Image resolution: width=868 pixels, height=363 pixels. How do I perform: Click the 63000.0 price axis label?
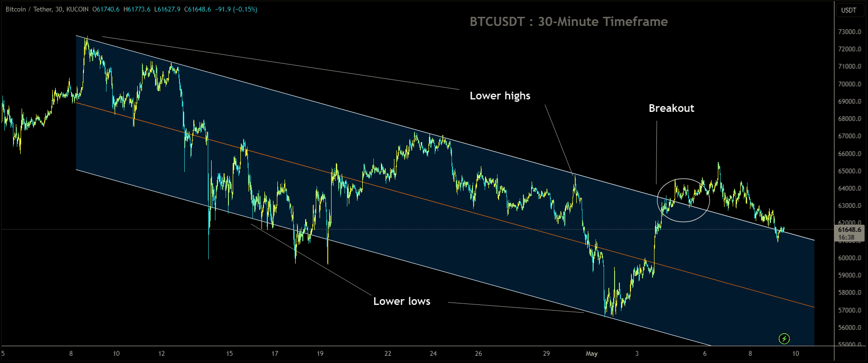[x=850, y=206]
